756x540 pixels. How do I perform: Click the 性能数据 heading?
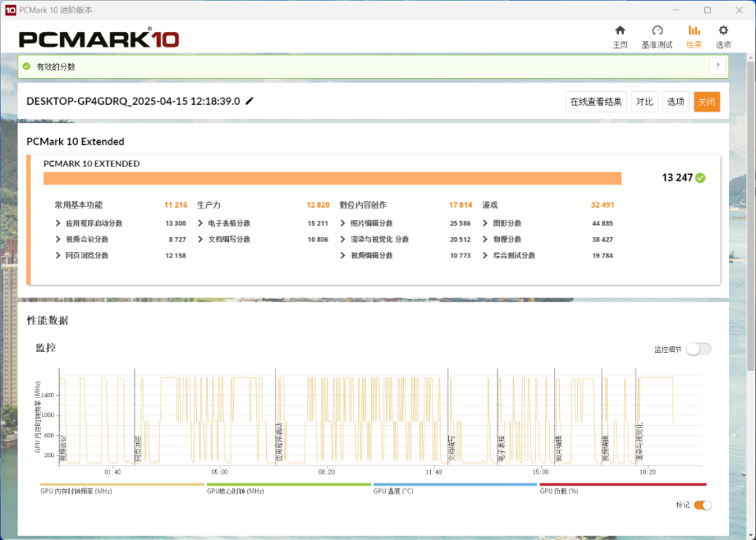click(47, 320)
